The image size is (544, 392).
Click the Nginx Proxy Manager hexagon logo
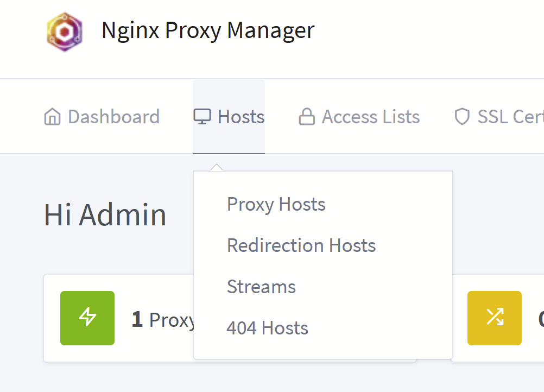tap(65, 31)
